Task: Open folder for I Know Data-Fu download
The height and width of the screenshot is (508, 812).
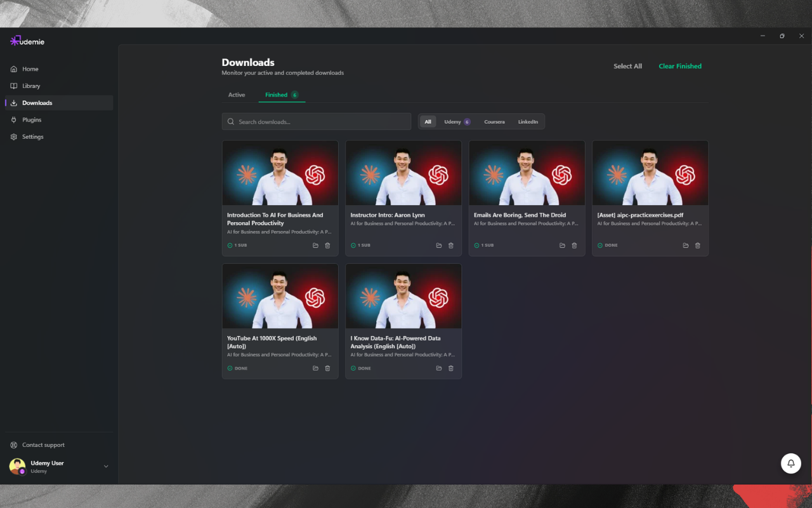Action: pos(439,368)
